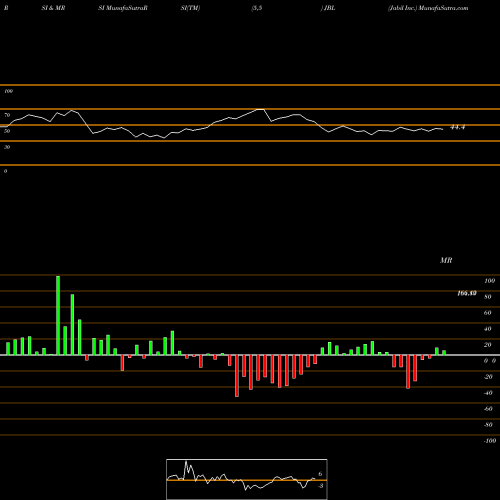The image size is (500, 500).
Task: Click the 'SI & MR' header label
Action: 53,8
